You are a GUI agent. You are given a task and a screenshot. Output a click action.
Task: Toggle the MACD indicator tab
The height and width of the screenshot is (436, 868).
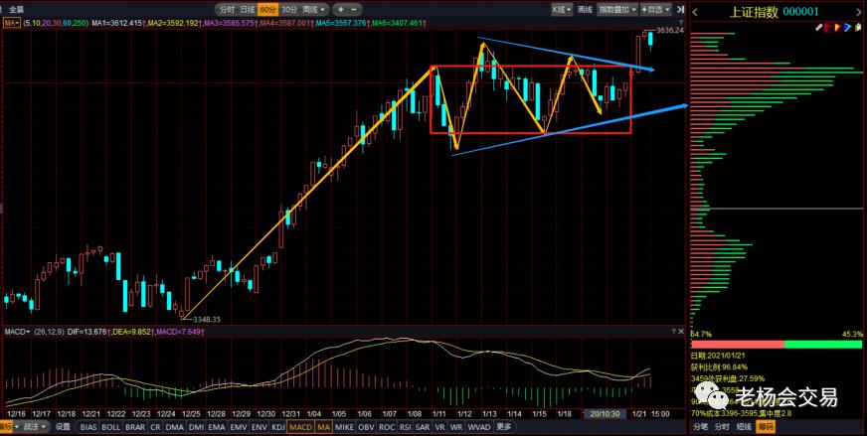click(301, 427)
